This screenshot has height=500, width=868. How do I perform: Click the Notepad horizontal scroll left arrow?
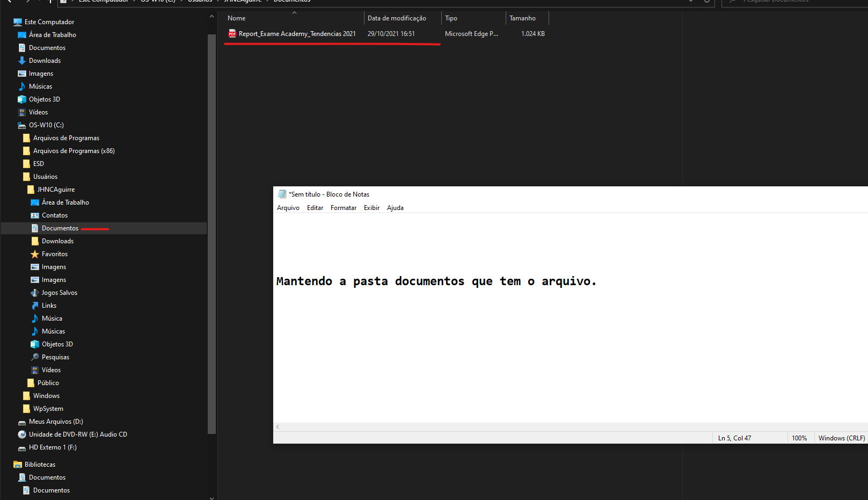pos(278,426)
